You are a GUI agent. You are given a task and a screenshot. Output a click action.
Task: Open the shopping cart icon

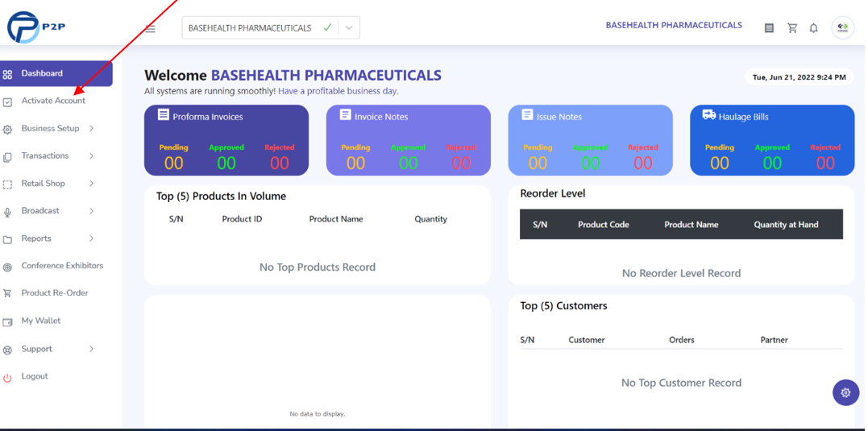[792, 28]
